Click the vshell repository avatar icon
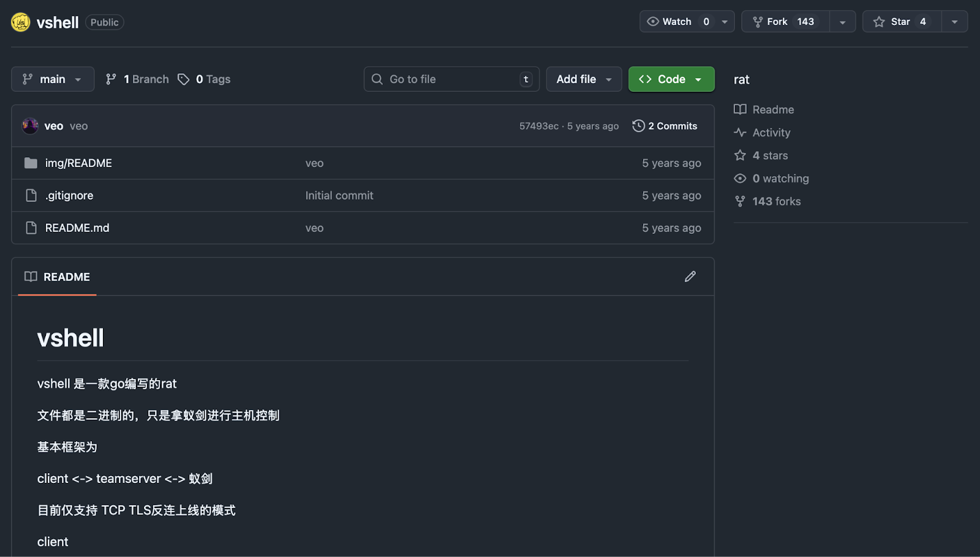This screenshot has width=980, height=557. pyautogui.click(x=20, y=22)
